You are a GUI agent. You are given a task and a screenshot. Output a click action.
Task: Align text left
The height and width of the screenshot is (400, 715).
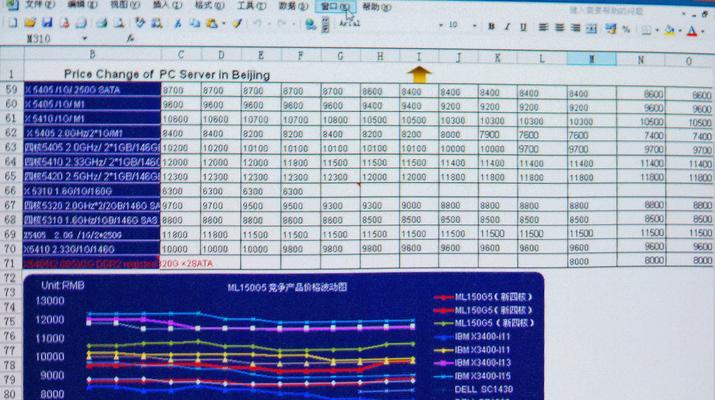point(543,28)
